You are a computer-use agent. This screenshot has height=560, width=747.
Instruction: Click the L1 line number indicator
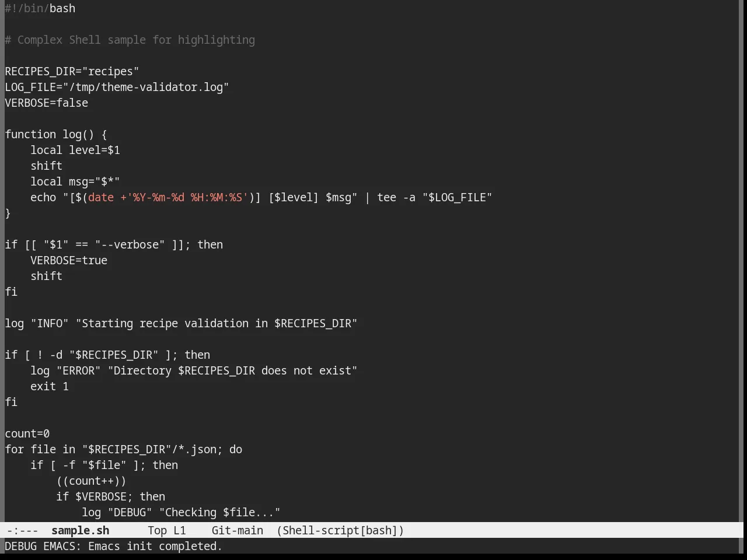click(179, 530)
